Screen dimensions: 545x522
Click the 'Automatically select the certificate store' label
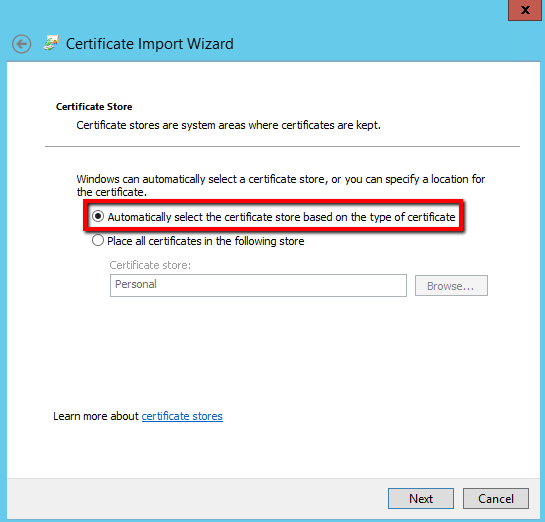pos(281,217)
